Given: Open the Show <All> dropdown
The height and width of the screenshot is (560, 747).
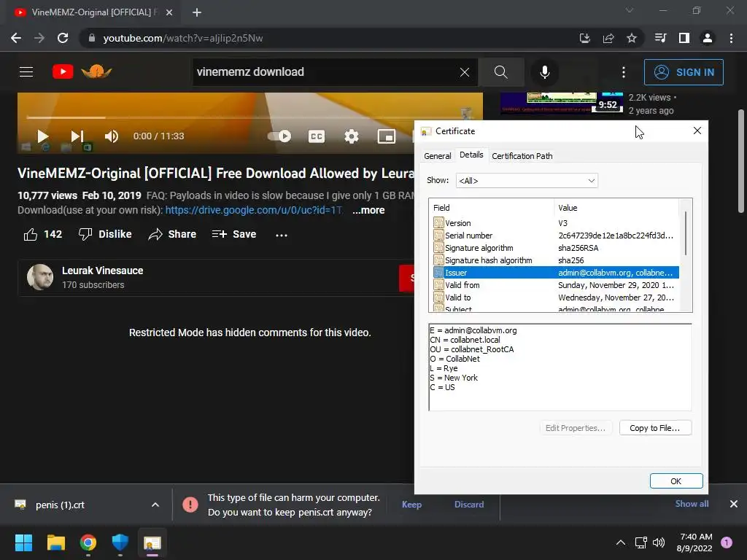Looking at the screenshot, I should pyautogui.click(x=527, y=181).
